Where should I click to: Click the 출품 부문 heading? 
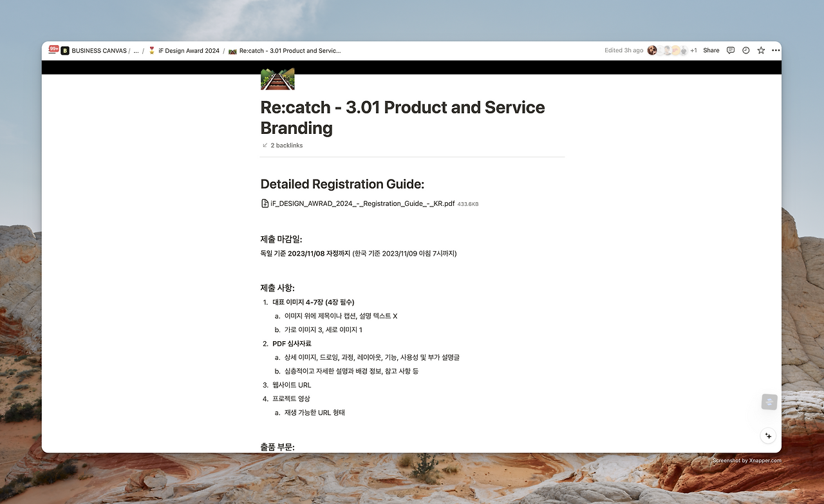pyautogui.click(x=277, y=447)
